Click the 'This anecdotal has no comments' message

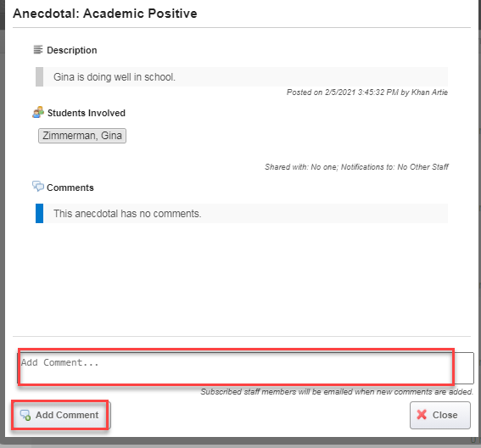[127, 214]
